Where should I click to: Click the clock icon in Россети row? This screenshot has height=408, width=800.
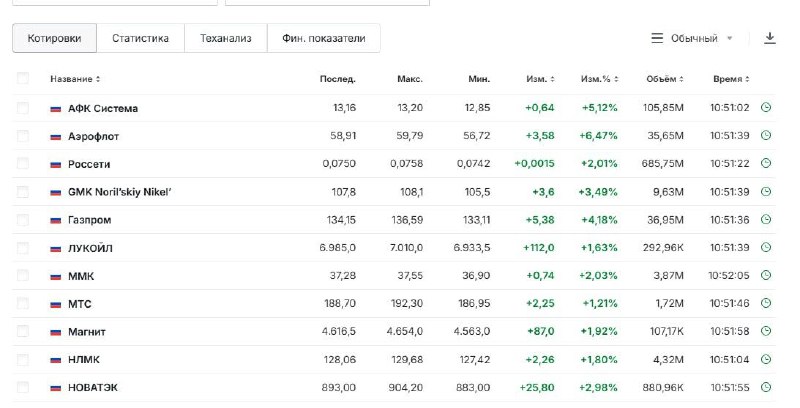pyautogui.click(x=765, y=164)
